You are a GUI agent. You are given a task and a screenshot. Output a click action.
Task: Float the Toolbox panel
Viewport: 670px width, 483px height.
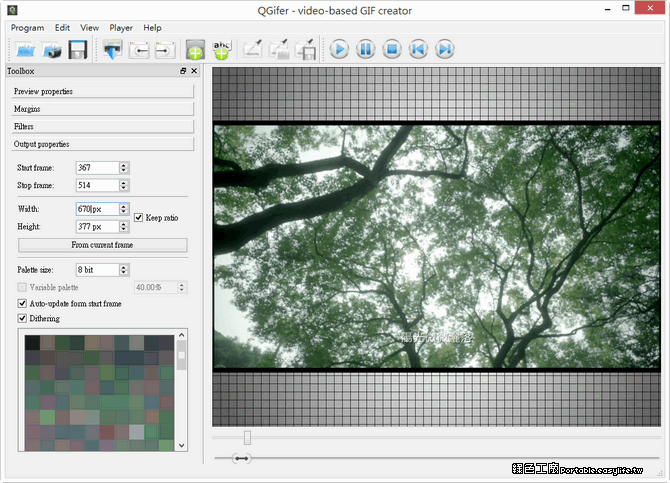pos(183,71)
